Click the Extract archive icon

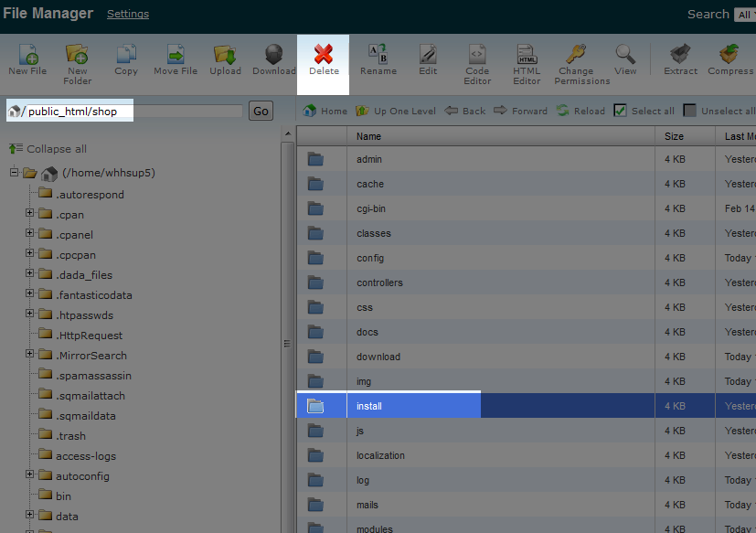point(680,55)
